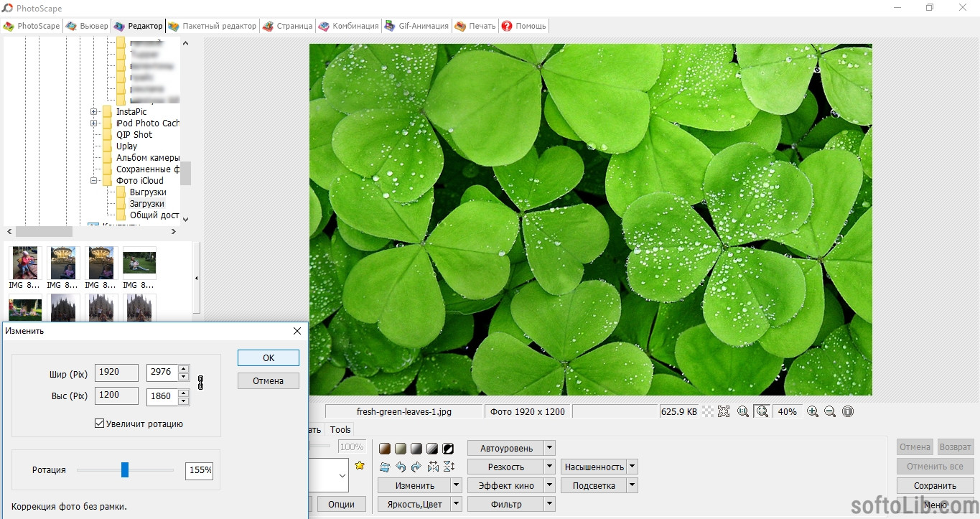Open photo info icon in status bar

(x=848, y=411)
